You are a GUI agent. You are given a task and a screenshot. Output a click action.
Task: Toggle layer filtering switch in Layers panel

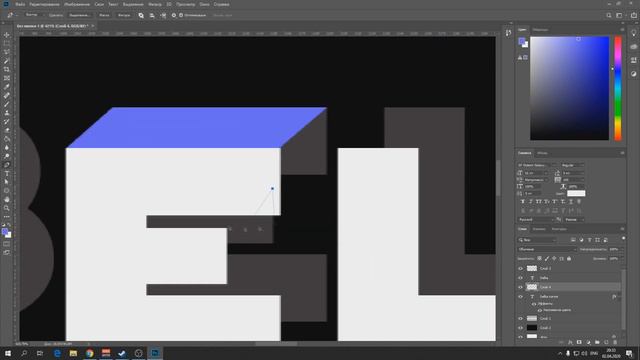point(623,238)
